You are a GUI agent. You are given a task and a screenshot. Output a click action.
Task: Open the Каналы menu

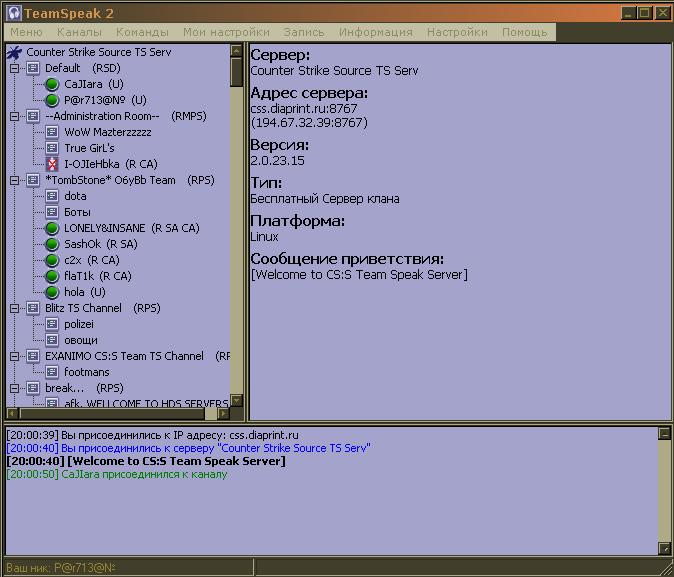click(x=79, y=32)
